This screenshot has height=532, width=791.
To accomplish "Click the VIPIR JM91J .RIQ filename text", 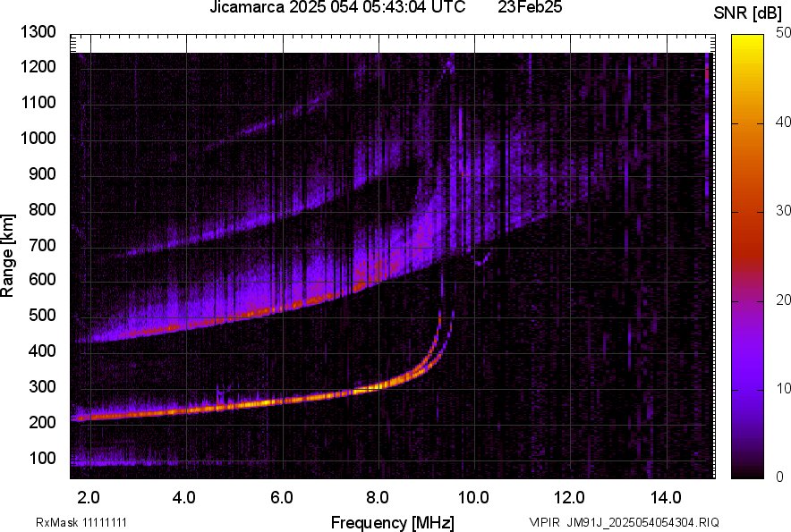I will click(624, 522).
